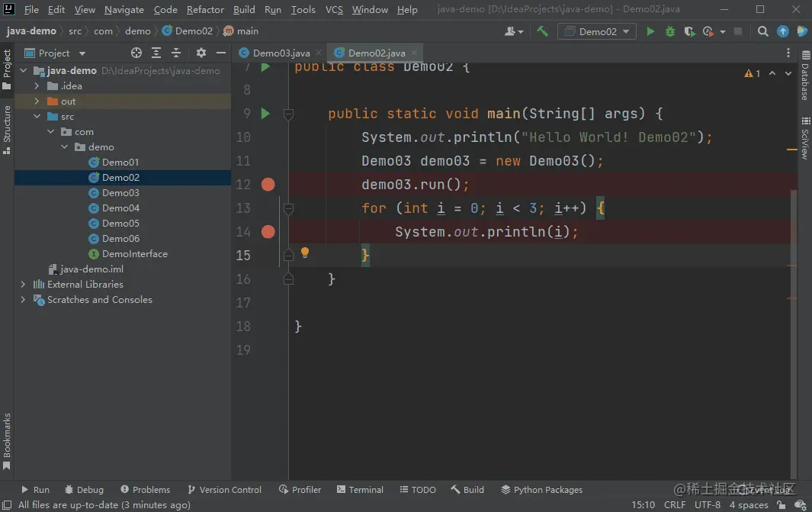Switch to the Demo03.java editor tab
The height and width of the screenshot is (512, 812).
[x=281, y=53]
